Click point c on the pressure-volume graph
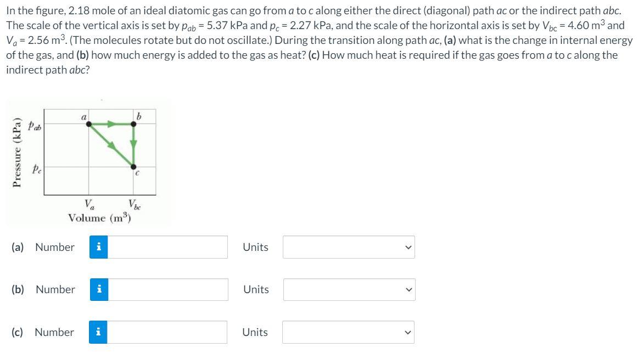Screen dimensions: 638x364 click(133, 167)
